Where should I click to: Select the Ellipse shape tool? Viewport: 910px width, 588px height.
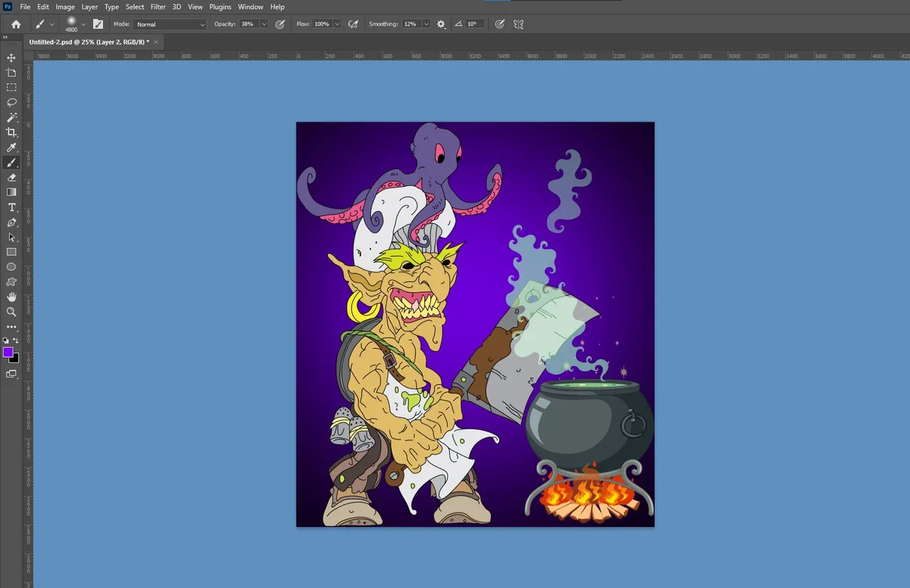(11, 267)
